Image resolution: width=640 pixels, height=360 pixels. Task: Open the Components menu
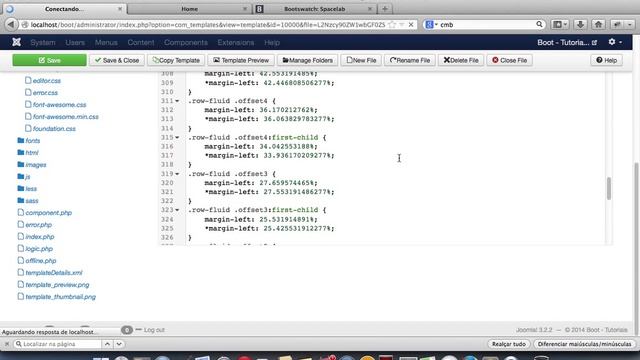[186, 42]
